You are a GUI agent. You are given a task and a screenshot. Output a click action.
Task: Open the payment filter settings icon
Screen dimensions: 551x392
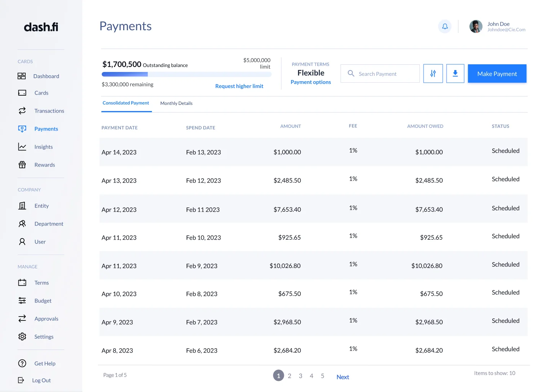click(433, 73)
